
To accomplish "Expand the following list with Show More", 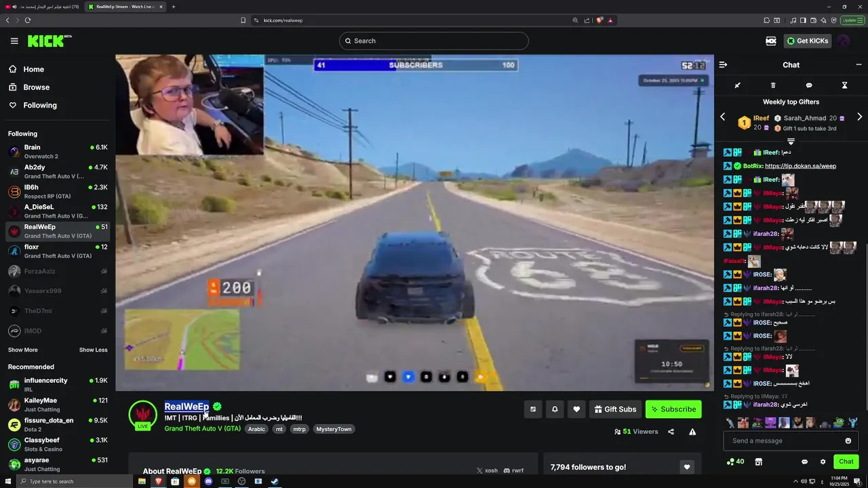I will (23, 350).
